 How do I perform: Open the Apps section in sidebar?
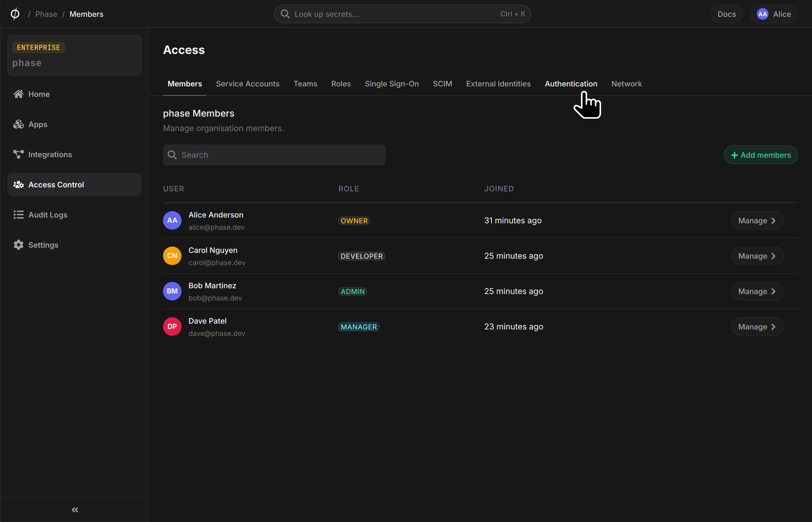coord(74,124)
